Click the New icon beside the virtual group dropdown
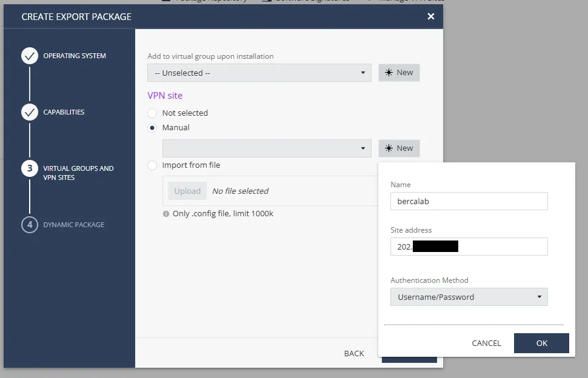Image resolution: width=588 pixels, height=378 pixels. click(x=399, y=72)
